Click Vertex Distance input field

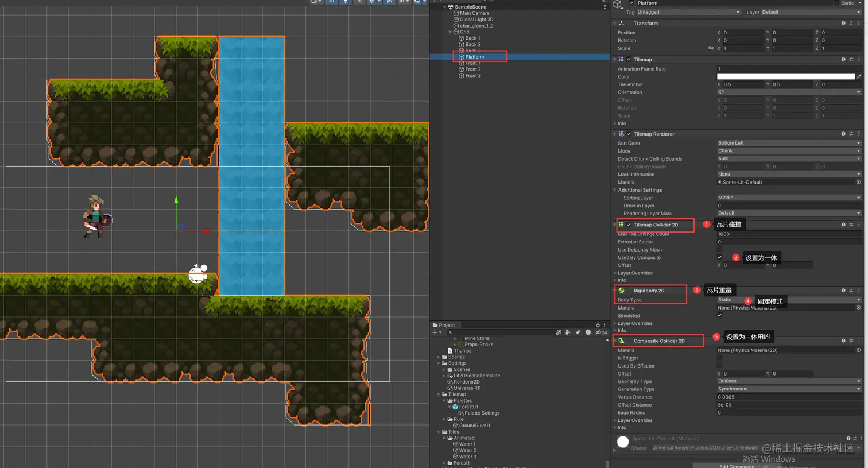click(x=789, y=397)
